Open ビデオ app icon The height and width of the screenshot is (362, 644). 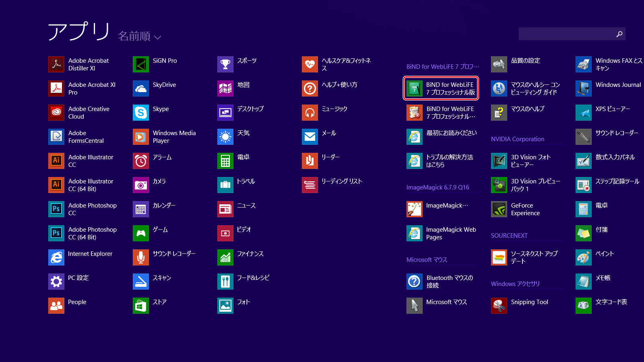coord(225,233)
